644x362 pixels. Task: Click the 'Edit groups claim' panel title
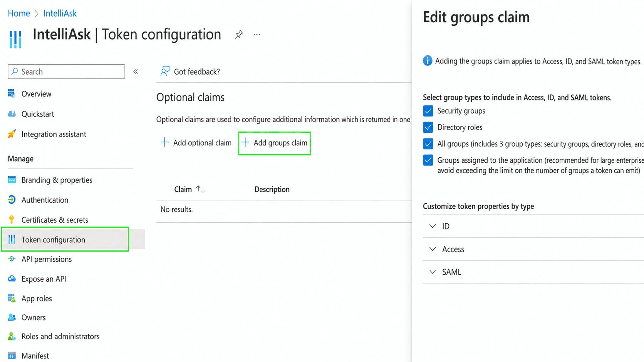pyautogui.click(x=476, y=17)
